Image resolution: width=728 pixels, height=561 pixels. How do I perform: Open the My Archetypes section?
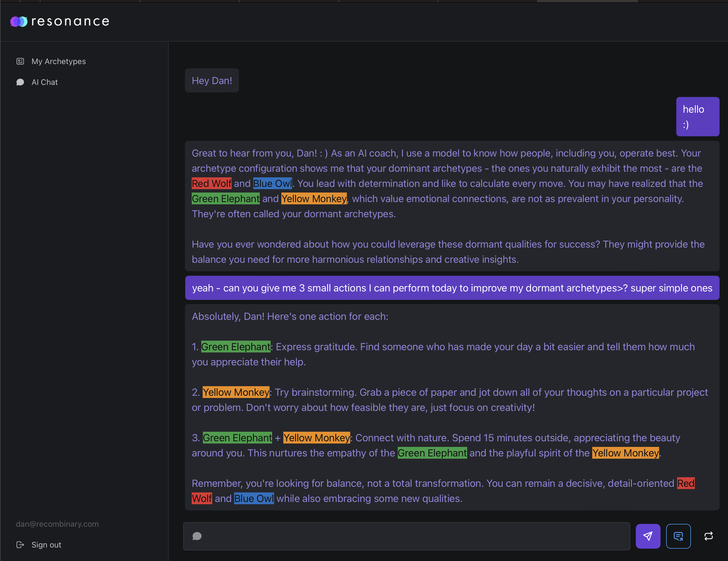(59, 61)
